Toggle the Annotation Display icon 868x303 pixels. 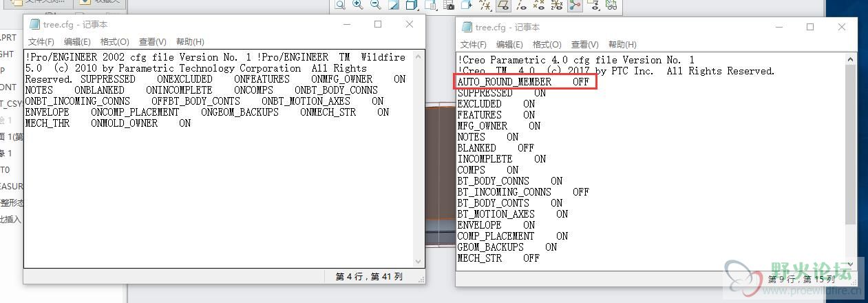coord(593,5)
